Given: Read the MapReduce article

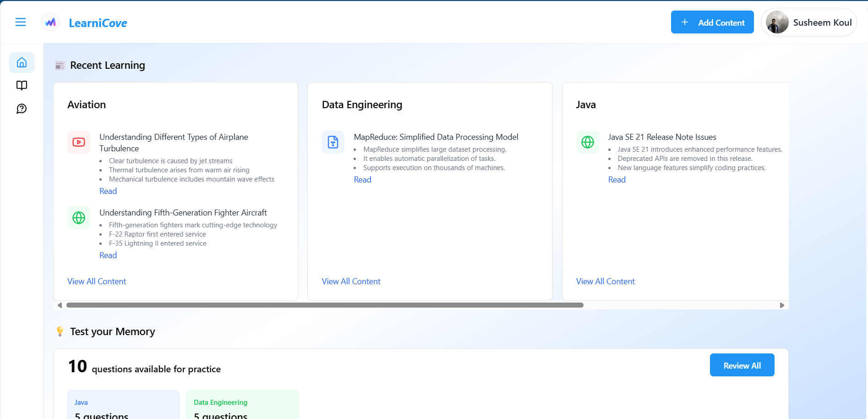Looking at the screenshot, I should (362, 180).
